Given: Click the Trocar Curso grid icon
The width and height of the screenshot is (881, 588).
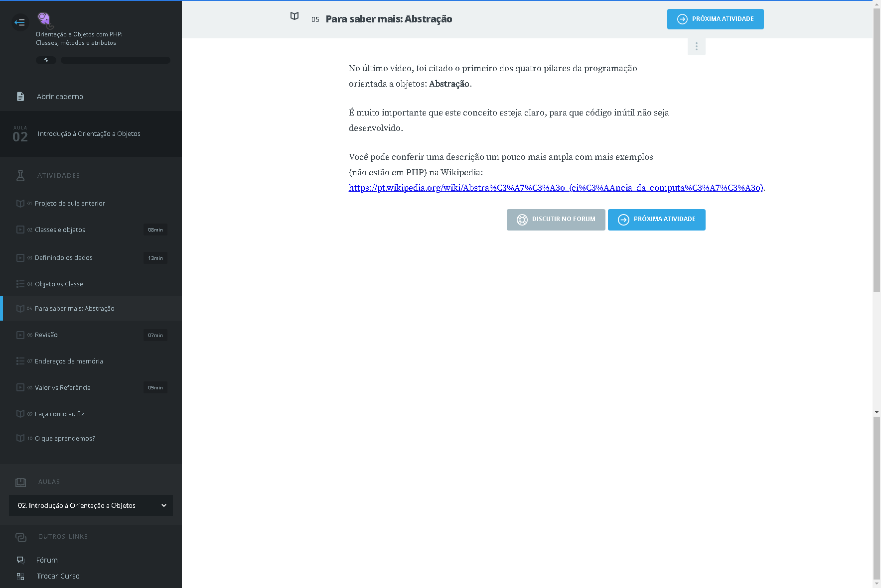Looking at the screenshot, I should (x=20, y=576).
